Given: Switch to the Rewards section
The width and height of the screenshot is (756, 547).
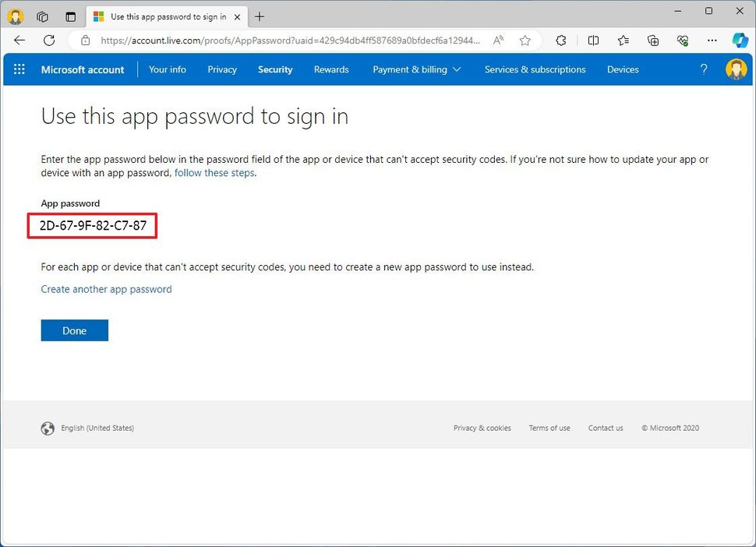Looking at the screenshot, I should (330, 69).
